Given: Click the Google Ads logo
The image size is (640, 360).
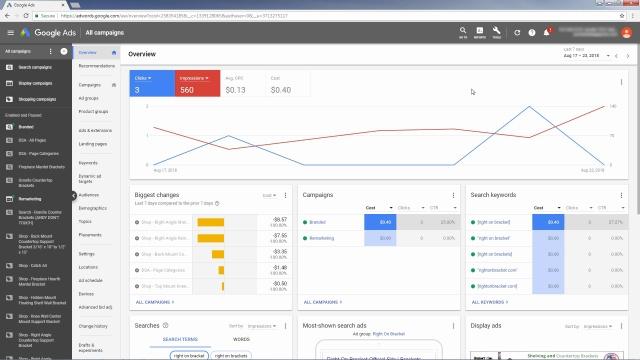Looking at the screenshot, I should coord(49,33).
